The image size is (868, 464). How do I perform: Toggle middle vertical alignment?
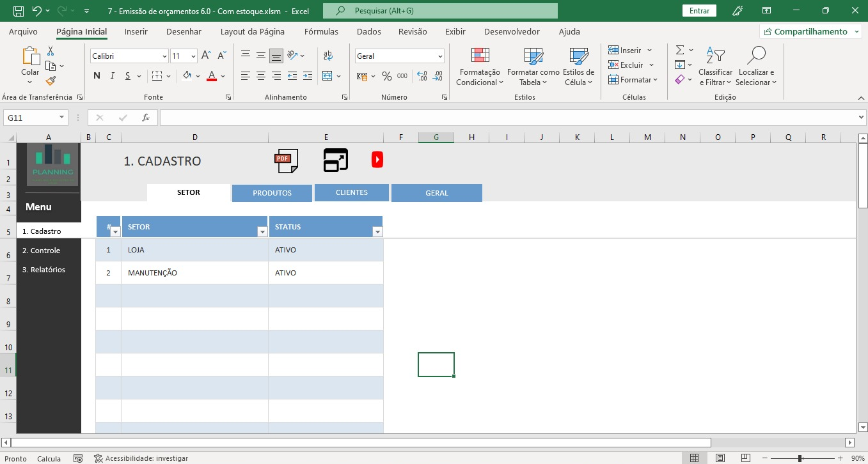260,56
